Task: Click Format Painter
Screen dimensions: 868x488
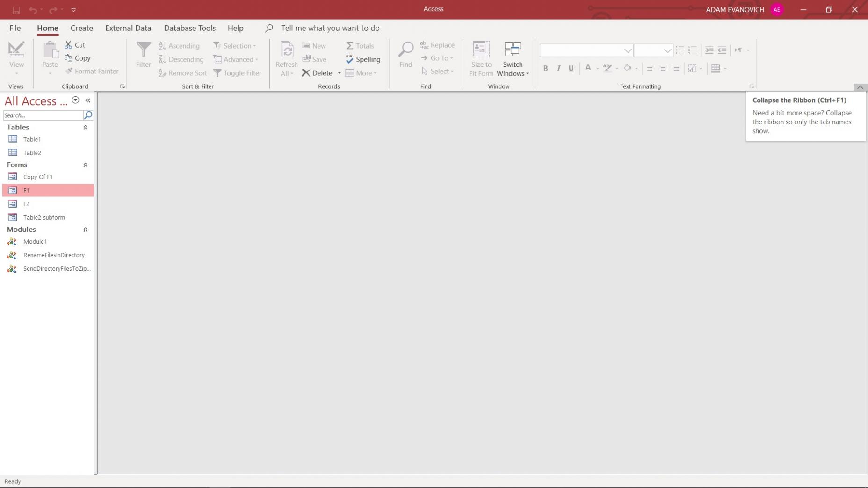Action: pos(92,71)
